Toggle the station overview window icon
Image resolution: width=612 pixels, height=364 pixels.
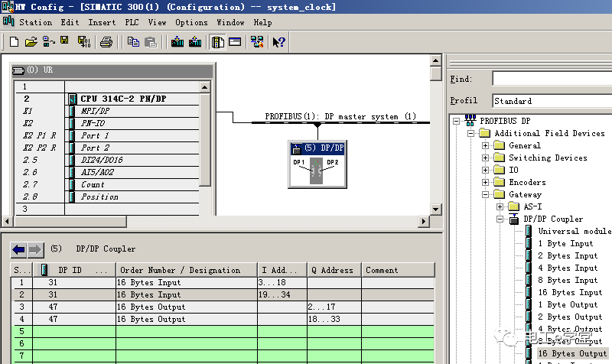coord(235,41)
